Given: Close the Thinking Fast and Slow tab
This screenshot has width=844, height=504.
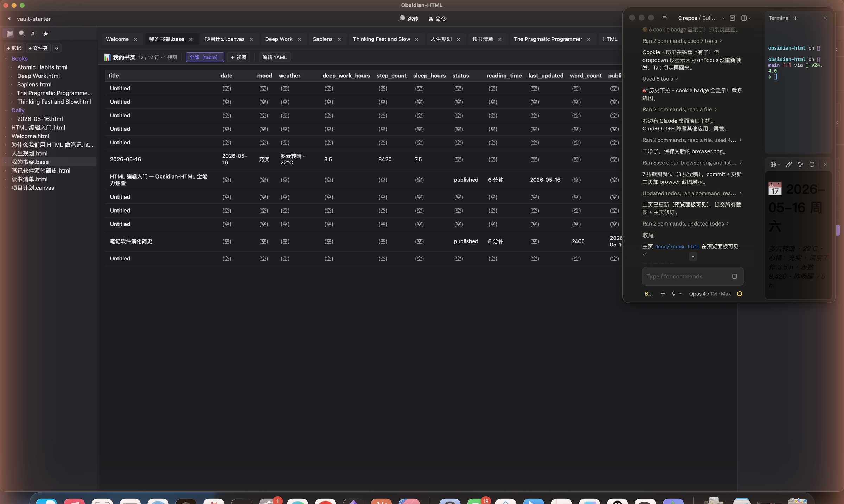Looking at the screenshot, I should (417, 39).
